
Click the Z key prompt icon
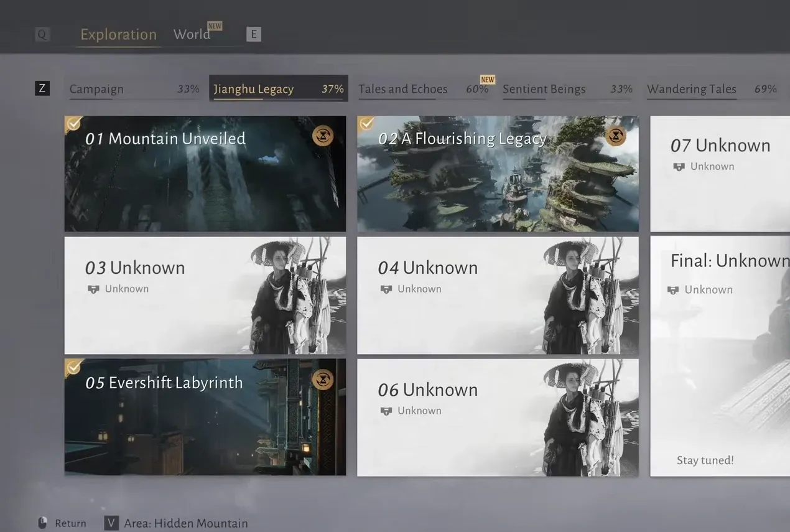[x=42, y=88]
